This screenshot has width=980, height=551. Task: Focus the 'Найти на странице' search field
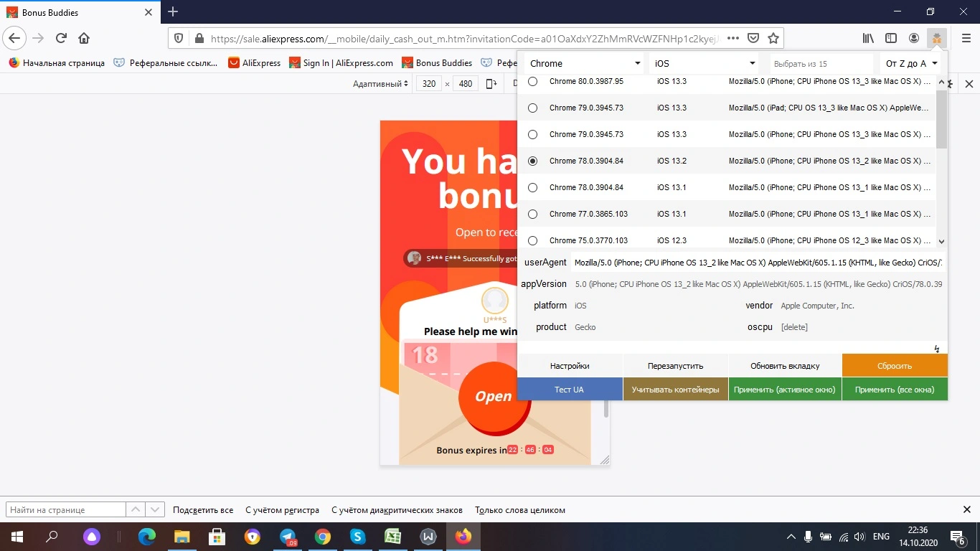click(66, 510)
